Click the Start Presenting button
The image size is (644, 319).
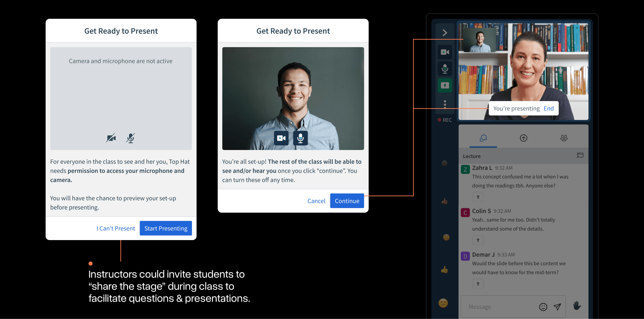(166, 228)
